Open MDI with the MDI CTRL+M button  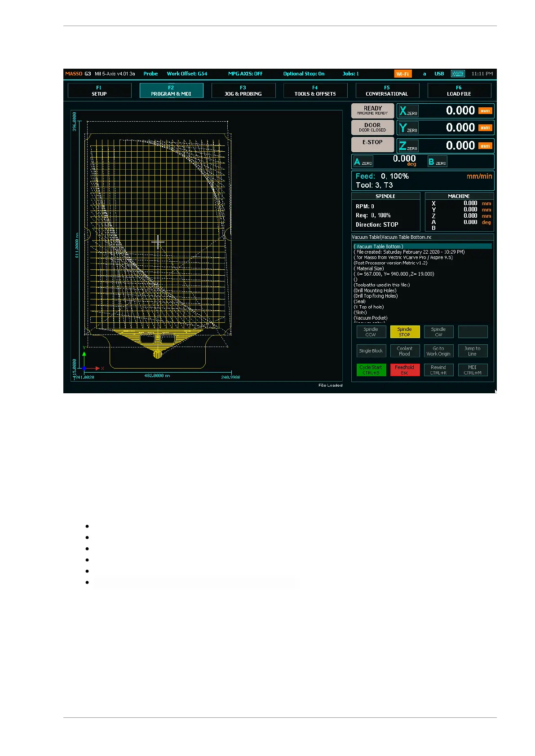click(473, 370)
